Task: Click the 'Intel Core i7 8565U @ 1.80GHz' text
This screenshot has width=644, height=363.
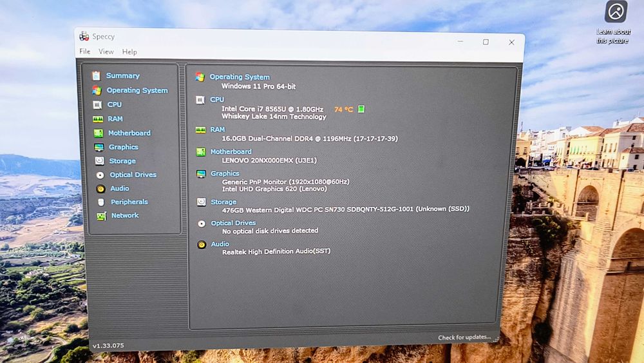Action: 272,109
